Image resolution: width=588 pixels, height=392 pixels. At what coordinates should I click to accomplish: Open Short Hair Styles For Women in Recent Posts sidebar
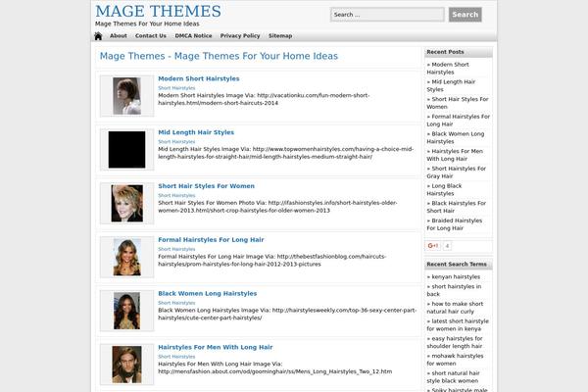click(x=458, y=103)
